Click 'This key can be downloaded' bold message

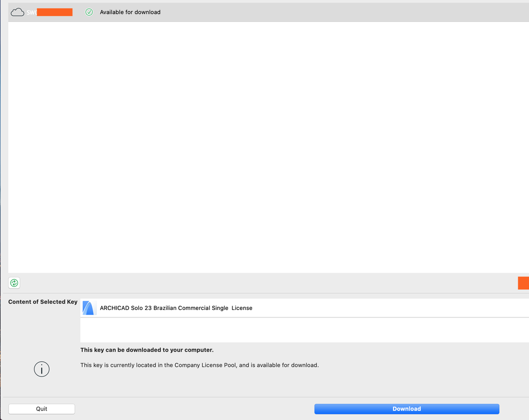(147, 350)
